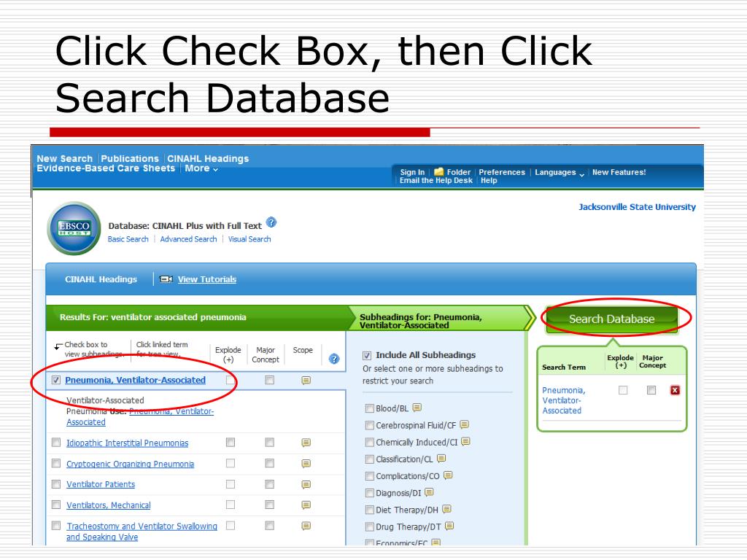Open scope note for Cryptogenic Organizing Pneumonia
This screenshot has width=747, height=560.
(x=306, y=464)
